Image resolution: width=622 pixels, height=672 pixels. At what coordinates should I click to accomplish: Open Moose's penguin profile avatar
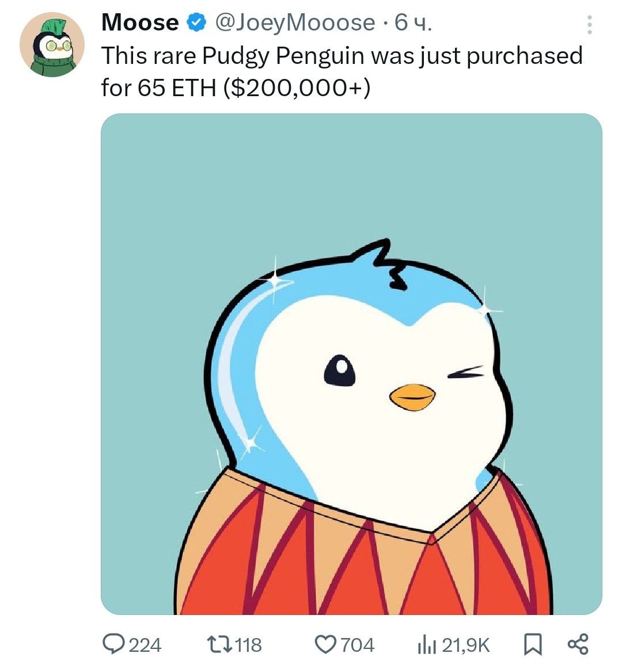click(52, 44)
